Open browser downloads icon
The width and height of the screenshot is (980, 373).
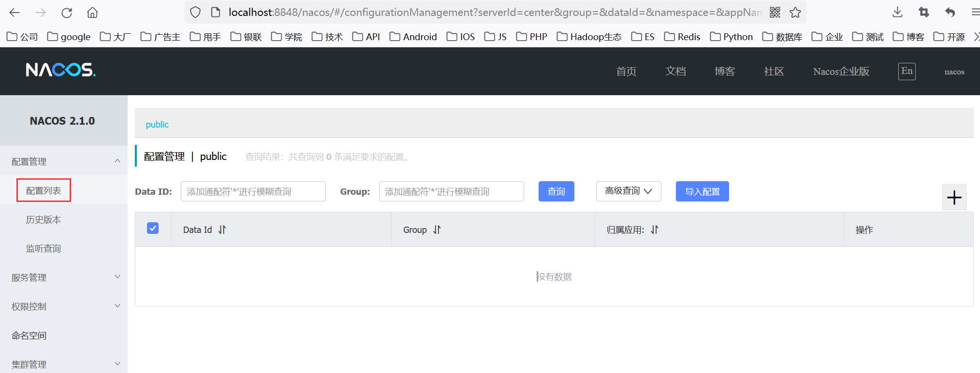[897, 13]
